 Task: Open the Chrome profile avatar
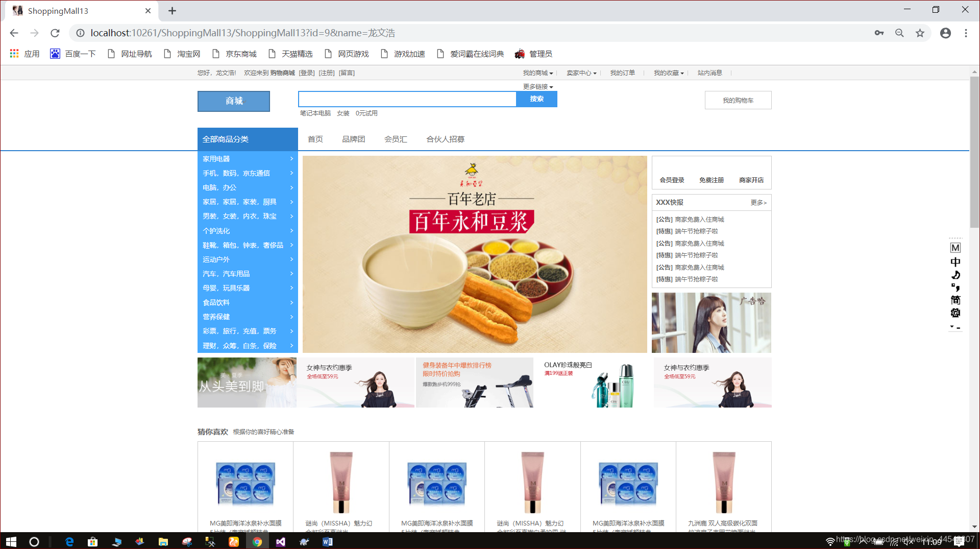[x=945, y=33]
